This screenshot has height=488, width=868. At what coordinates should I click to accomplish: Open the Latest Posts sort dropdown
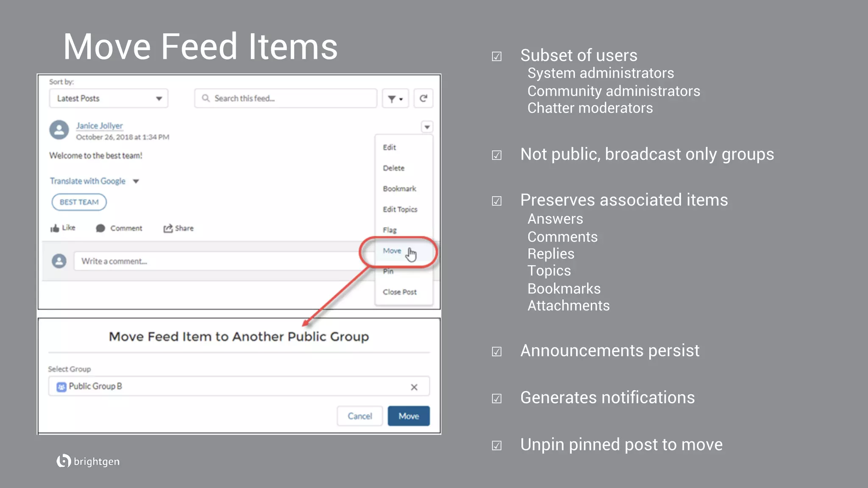(x=108, y=98)
